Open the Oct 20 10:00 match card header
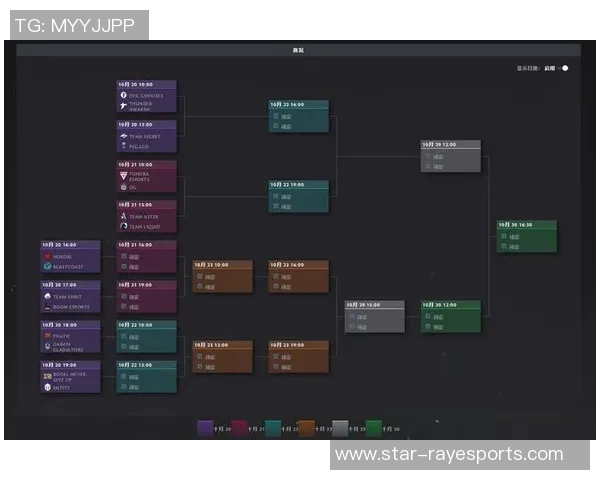 click(x=147, y=84)
